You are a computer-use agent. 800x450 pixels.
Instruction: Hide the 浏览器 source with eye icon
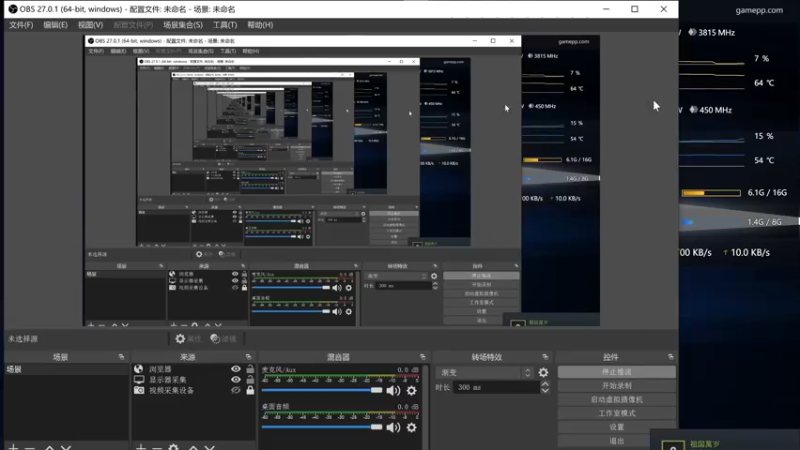[236, 369]
